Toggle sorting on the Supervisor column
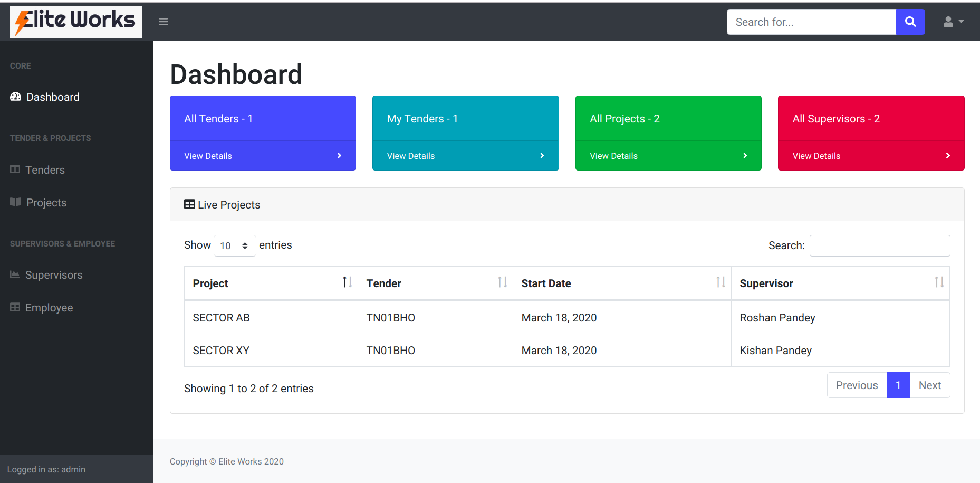Screen dimensions: 980x483 pyautogui.click(x=939, y=282)
